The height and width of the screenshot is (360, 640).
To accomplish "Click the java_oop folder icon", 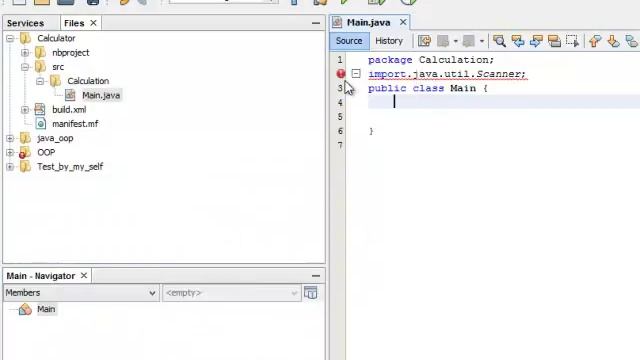I will point(25,138).
